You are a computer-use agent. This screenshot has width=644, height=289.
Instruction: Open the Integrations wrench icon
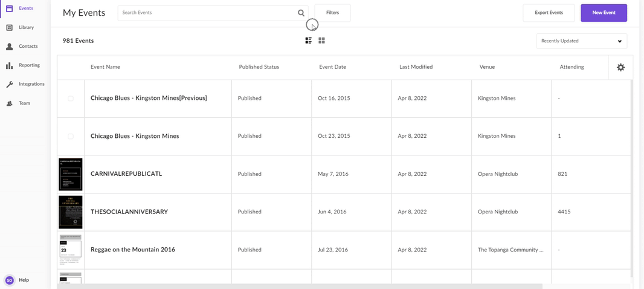[x=10, y=84]
